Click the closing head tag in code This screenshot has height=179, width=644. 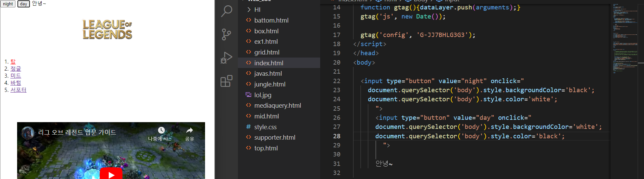pyautogui.click(x=366, y=53)
